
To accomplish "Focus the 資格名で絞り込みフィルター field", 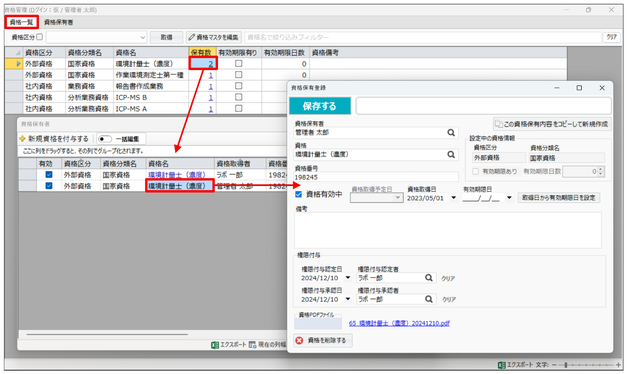I will point(423,37).
